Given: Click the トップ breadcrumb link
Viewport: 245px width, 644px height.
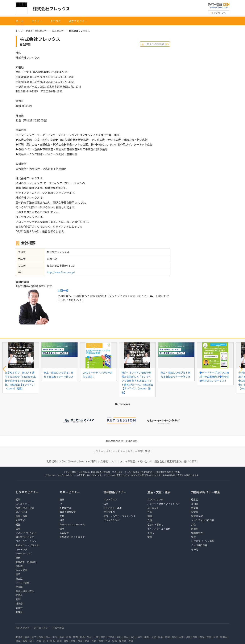Looking at the screenshot, I should [19, 31].
